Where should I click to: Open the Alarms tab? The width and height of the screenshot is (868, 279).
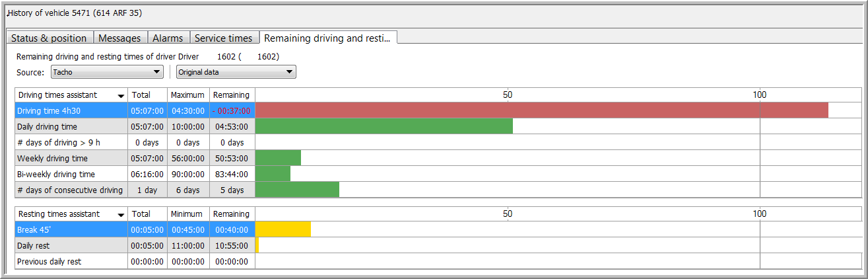168,38
